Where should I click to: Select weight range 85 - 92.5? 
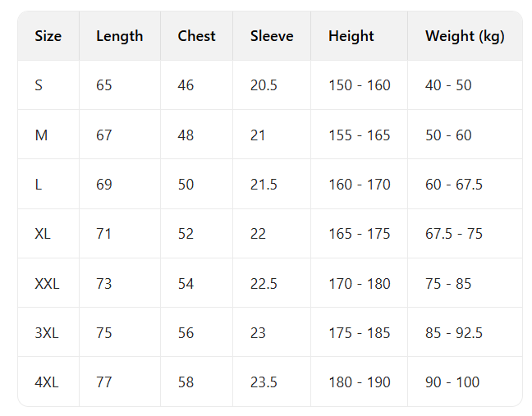click(453, 333)
